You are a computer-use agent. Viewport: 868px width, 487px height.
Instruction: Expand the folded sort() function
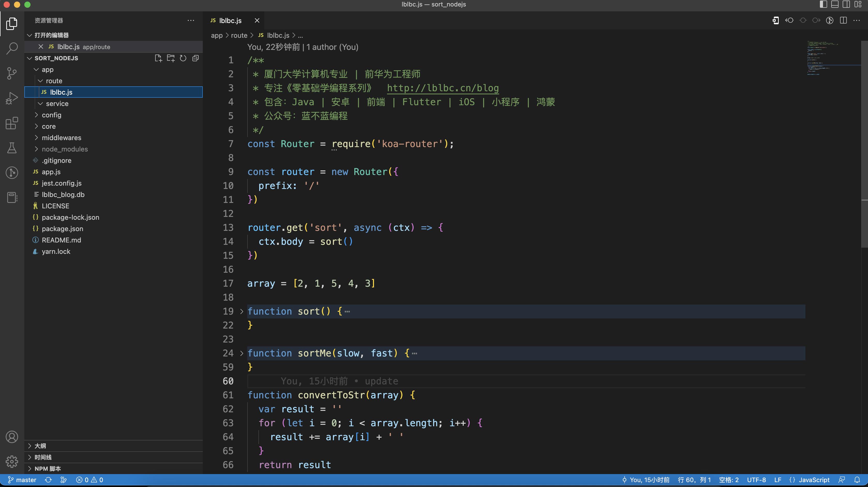[x=242, y=311]
